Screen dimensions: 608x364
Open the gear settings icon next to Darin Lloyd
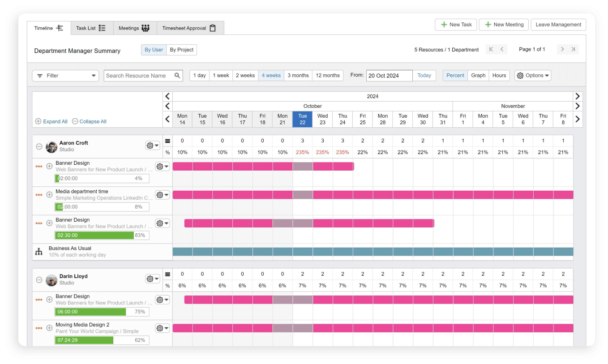150,278
